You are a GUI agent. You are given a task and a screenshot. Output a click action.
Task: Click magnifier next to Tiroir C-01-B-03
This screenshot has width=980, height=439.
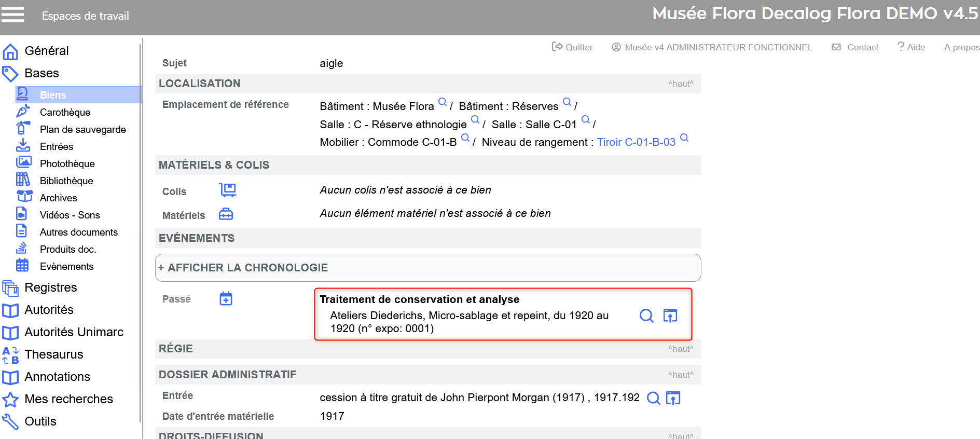click(684, 138)
